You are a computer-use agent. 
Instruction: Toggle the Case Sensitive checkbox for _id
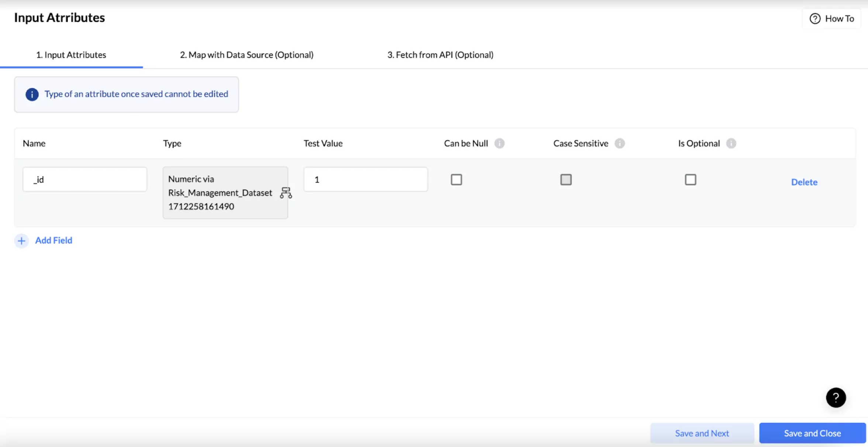(566, 180)
